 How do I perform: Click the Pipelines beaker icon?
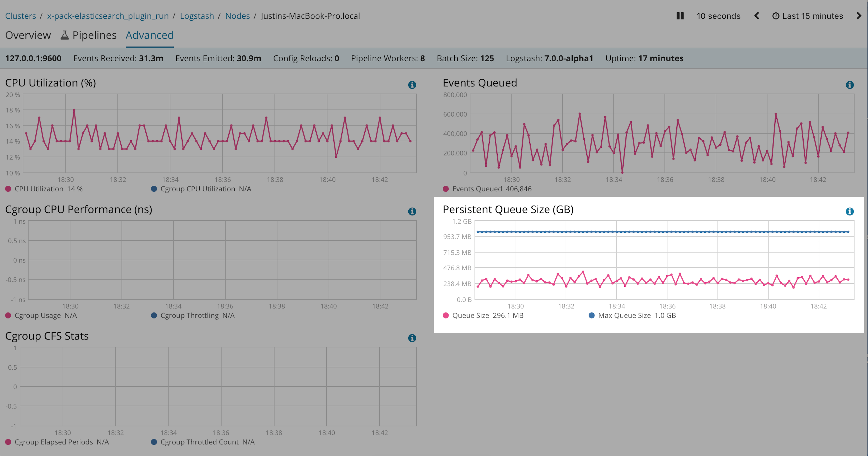(x=65, y=35)
